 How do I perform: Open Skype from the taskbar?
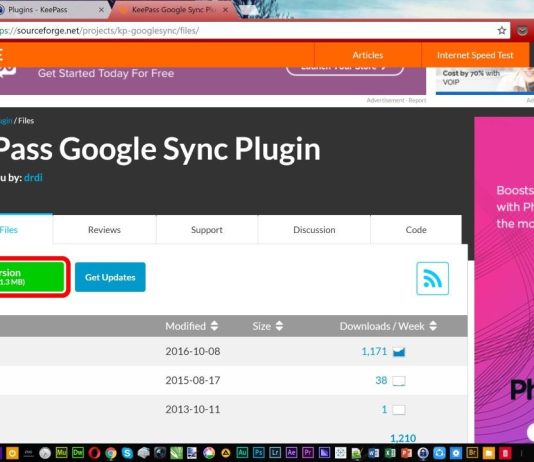pos(127,453)
